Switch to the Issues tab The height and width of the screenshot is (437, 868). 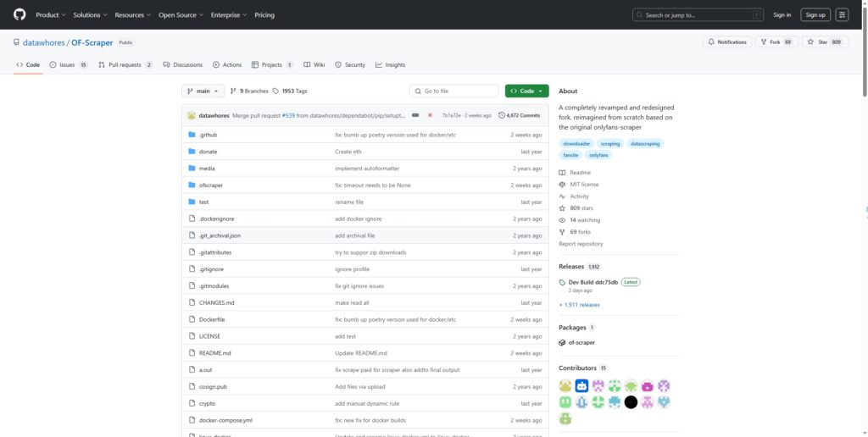(x=68, y=64)
